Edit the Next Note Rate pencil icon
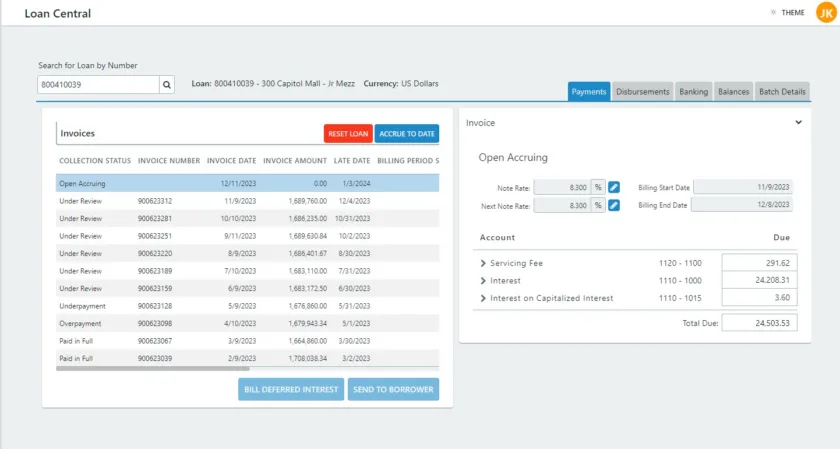The image size is (840, 449). (614, 205)
